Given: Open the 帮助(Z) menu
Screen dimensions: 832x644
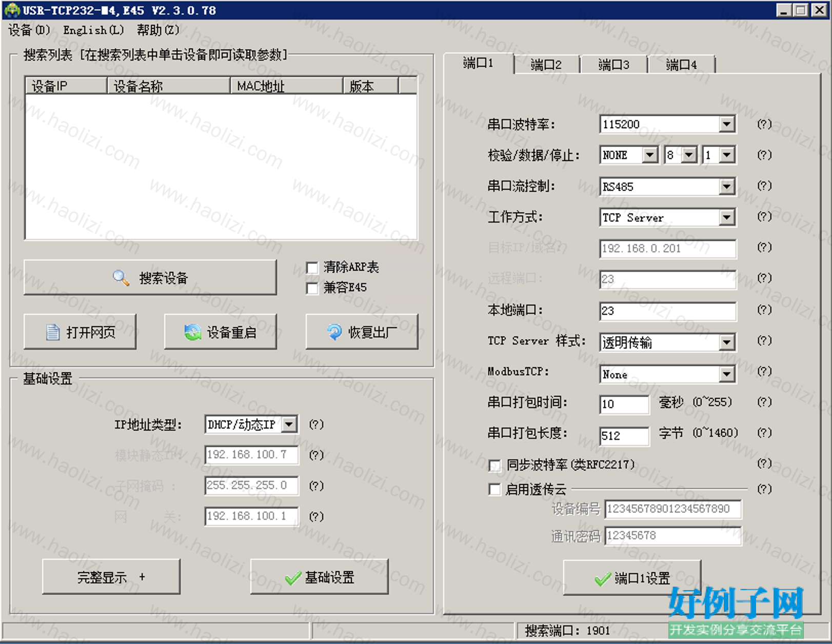Looking at the screenshot, I should tap(158, 30).
